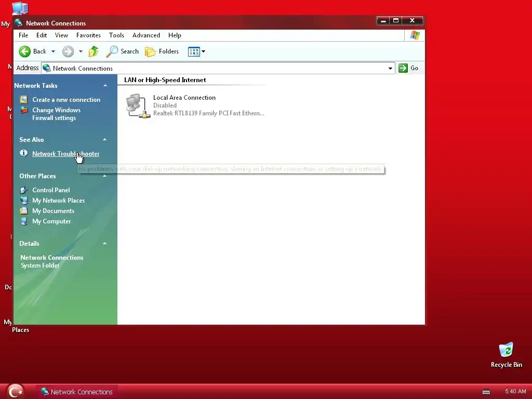Viewport: 532px width, 399px height.
Task: Click the Windows Firewall brick icon
Action: tap(24, 110)
